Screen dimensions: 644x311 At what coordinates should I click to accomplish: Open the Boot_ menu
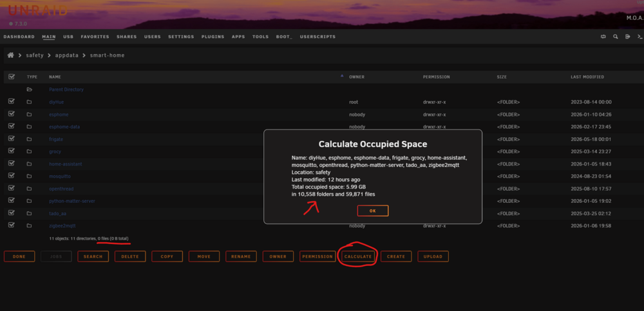(284, 37)
